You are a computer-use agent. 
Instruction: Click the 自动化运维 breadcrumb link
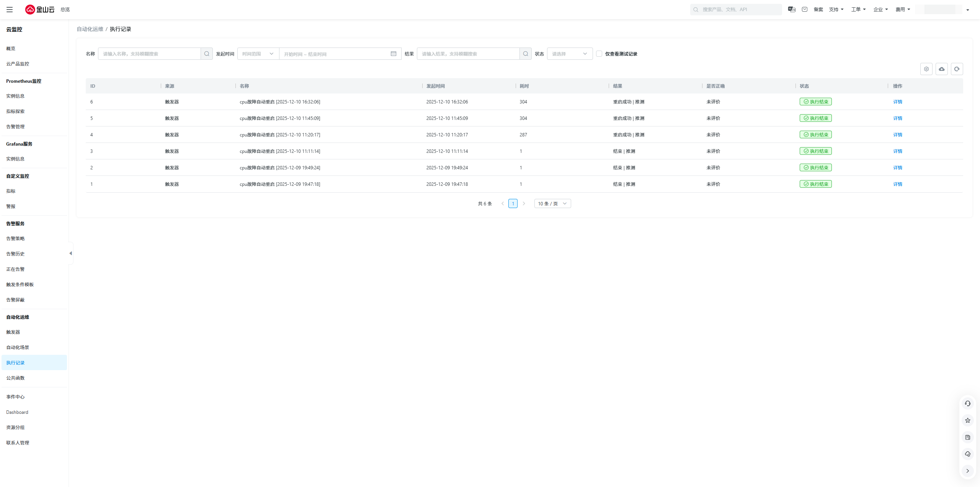click(x=90, y=29)
